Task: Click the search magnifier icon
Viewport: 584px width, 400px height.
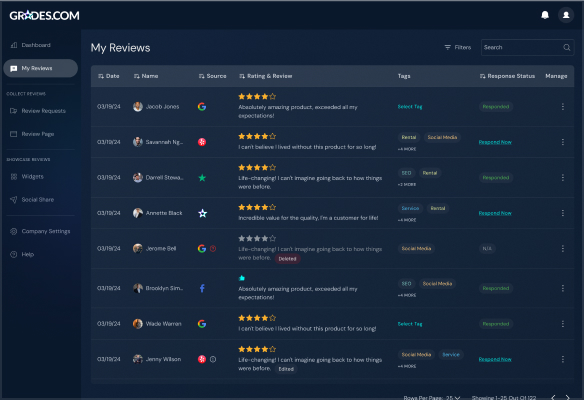Action: click(566, 47)
